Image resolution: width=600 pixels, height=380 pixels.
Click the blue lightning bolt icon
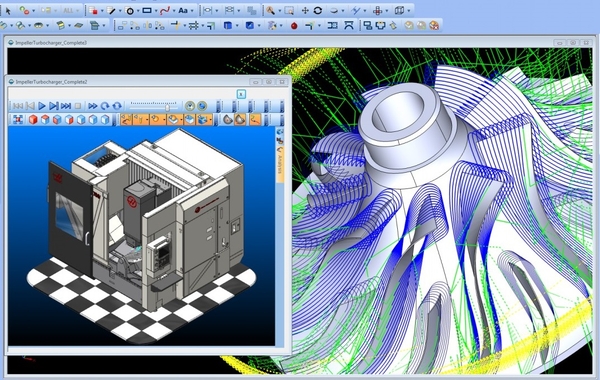356,11
